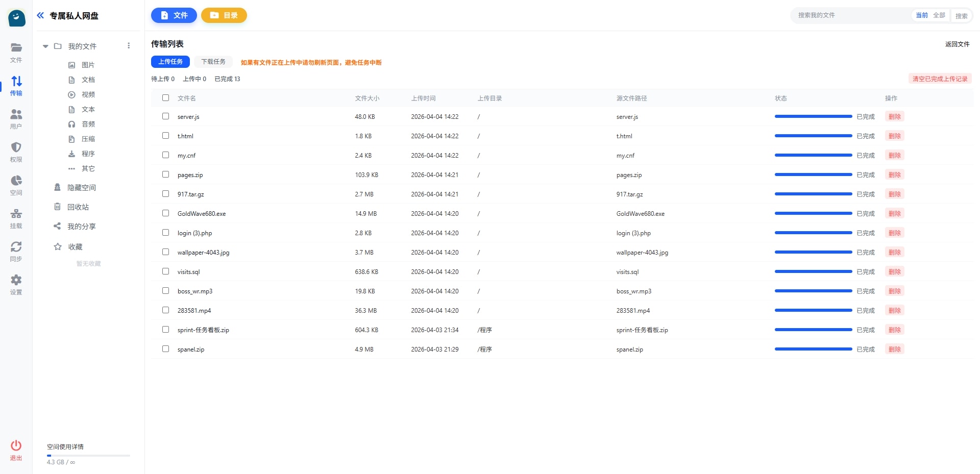Click 清空已完成上传记录 button
The image size is (980, 474).
[x=940, y=79]
